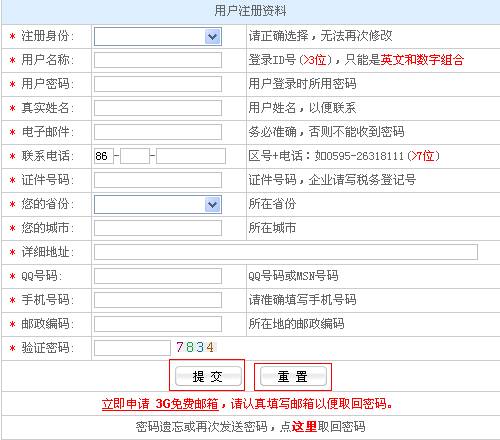
Task: Submit the form with 提交 button
Action: coord(208,376)
